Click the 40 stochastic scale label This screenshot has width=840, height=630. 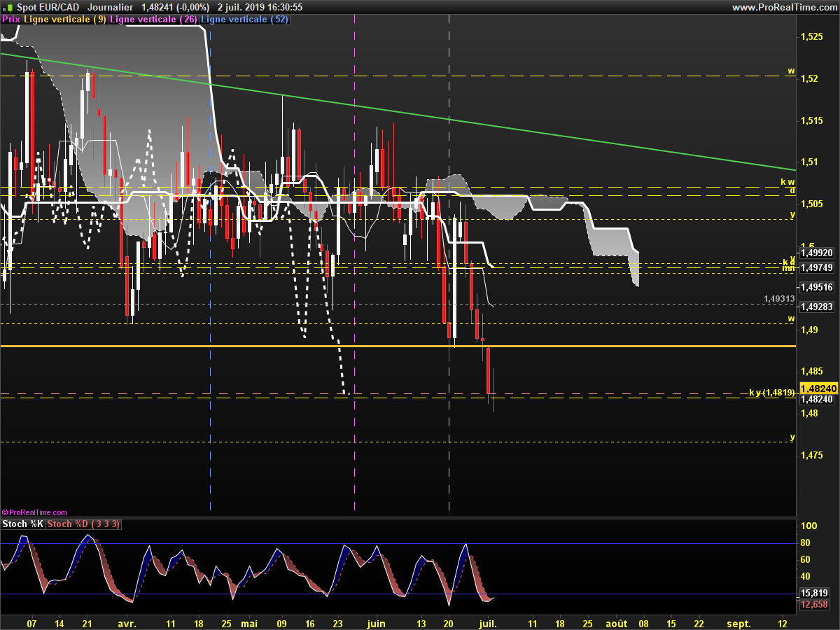[x=806, y=577]
